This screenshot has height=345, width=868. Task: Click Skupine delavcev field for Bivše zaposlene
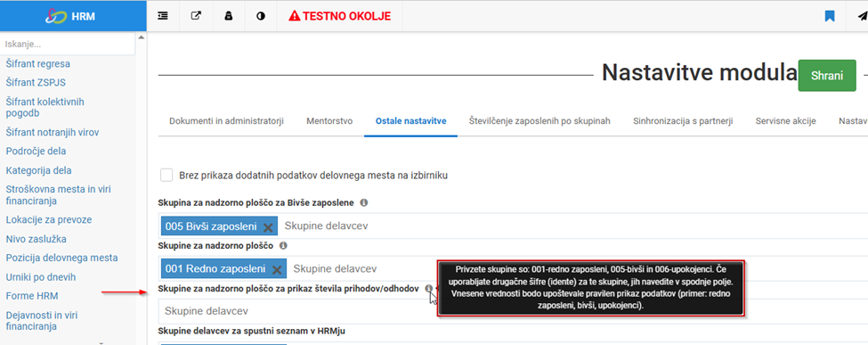click(573, 226)
